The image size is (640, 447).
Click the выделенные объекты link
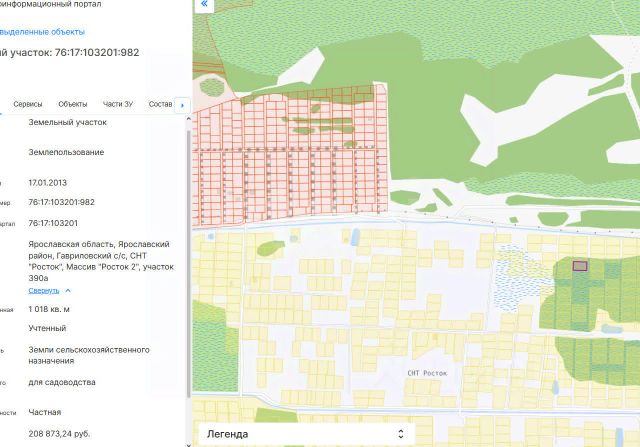pos(42,32)
